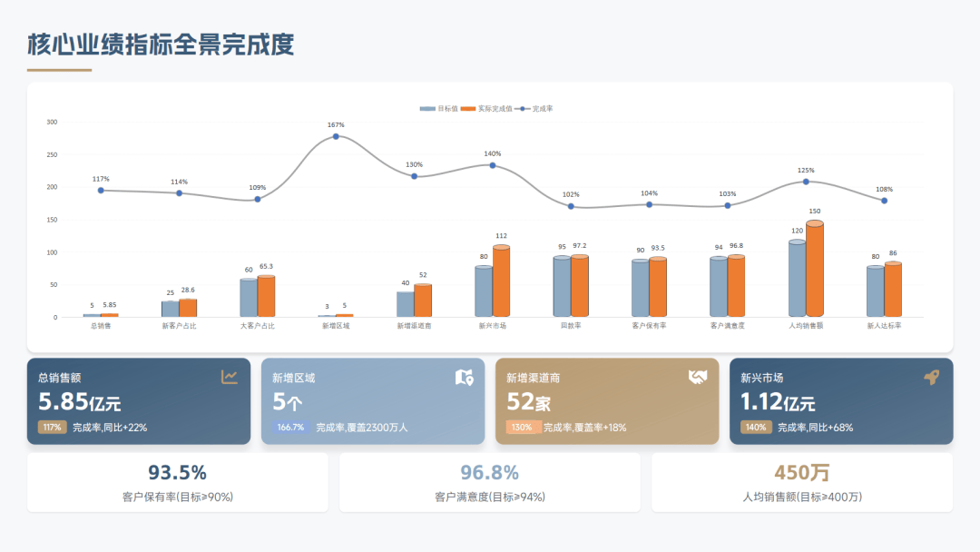This screenshot has width=980, height=552.
Task: Click the orange 112 bar for 新兴市场
Action: pos(501,282)
